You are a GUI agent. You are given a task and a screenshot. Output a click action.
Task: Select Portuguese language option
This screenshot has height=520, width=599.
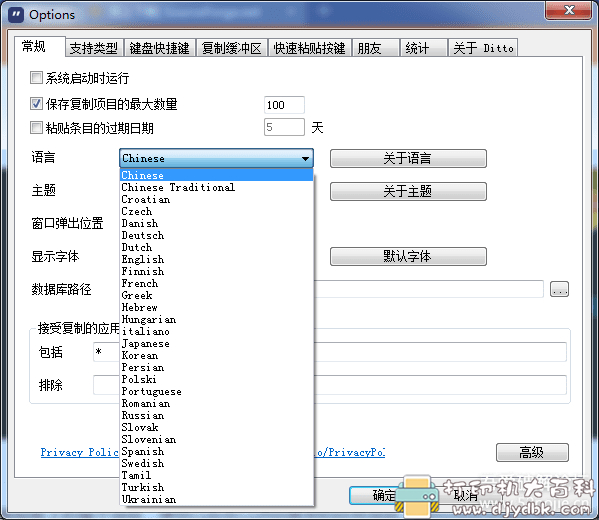click(x=217, y=391)
